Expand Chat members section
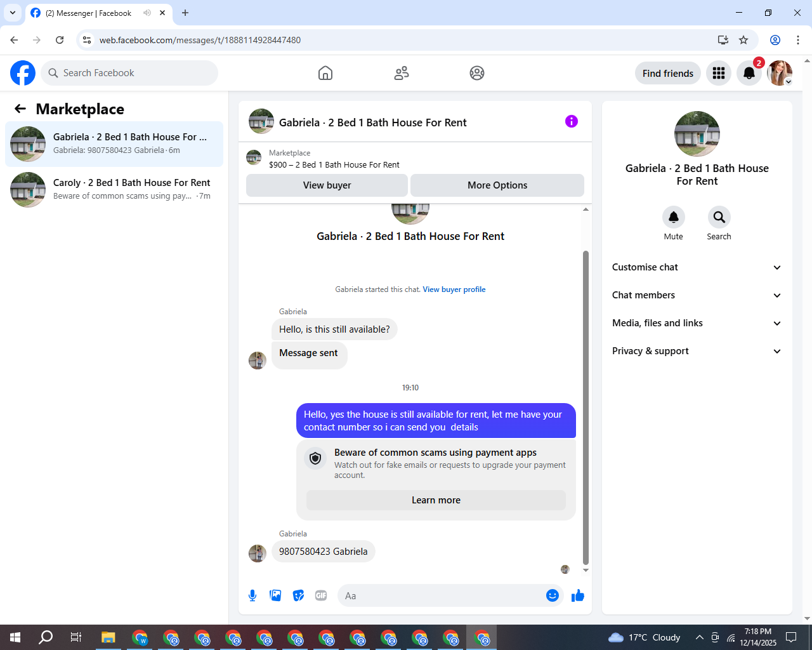 pyautogui.click(x=697, y=295)
